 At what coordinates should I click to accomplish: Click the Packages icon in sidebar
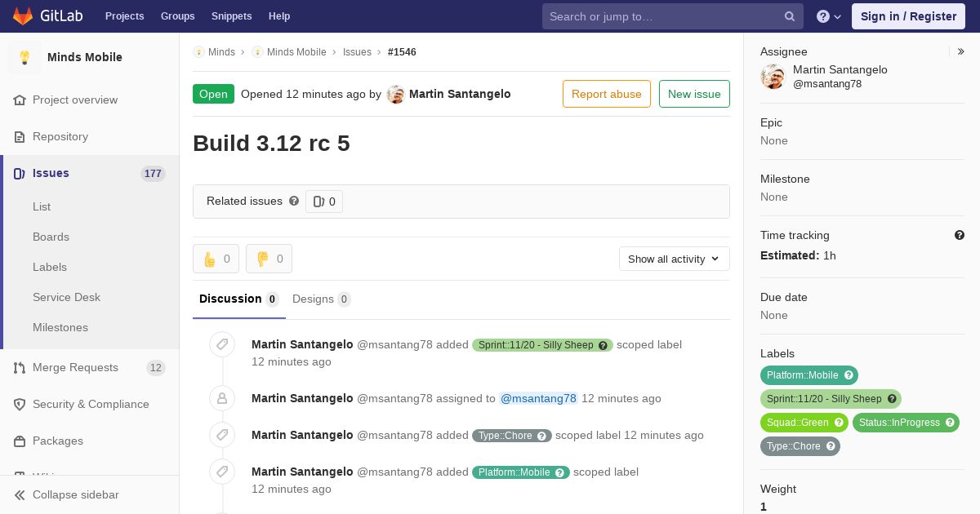click(20, 441)
